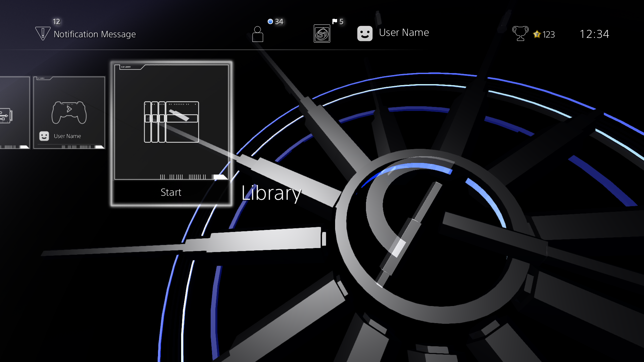Click the User Name avatar in top bar
The height and width of the screenshot is (362, 644).
tap(365, 33)
